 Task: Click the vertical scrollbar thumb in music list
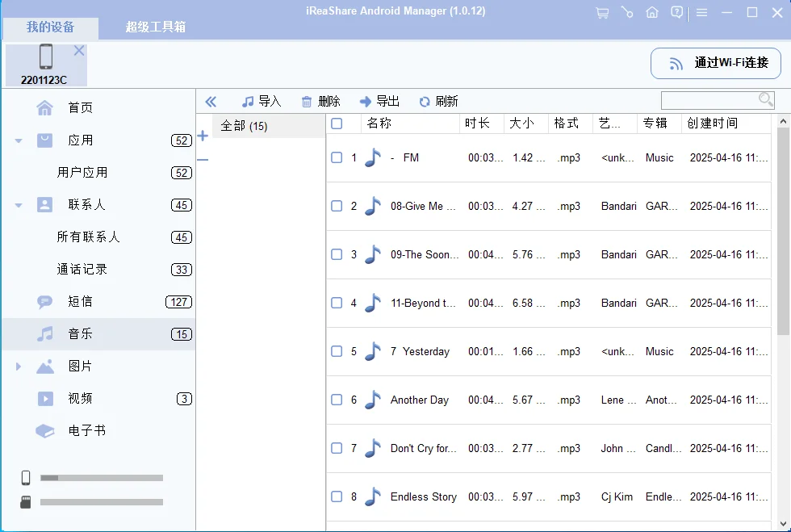pyautogui.click(x=783, y=231)
